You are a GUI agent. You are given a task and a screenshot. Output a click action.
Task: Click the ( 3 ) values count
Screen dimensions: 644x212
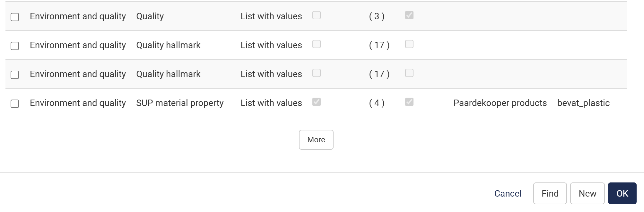click(x=377, y=16)
